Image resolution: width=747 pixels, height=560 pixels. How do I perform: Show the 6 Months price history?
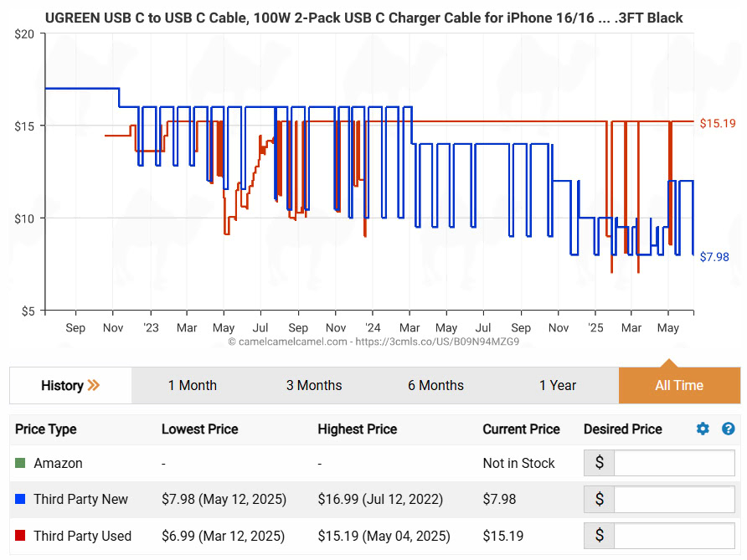435,385
